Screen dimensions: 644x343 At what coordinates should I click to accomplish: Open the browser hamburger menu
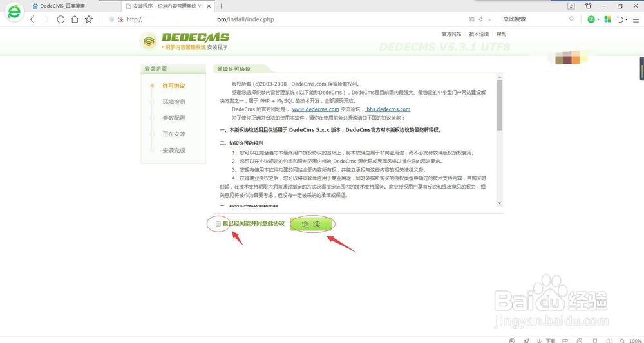coord(636,19)
